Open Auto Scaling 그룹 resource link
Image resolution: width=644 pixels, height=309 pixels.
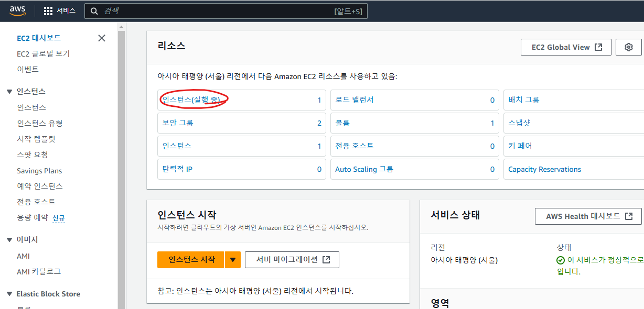point(364,169)
